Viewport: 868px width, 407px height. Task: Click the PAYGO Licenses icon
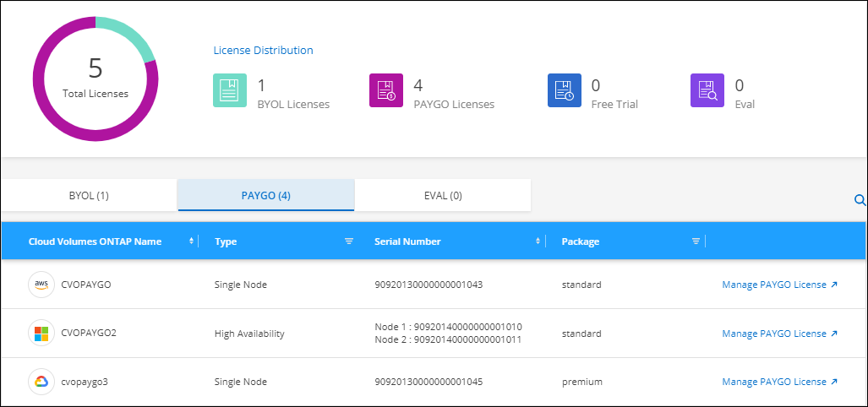pos(386,91)
